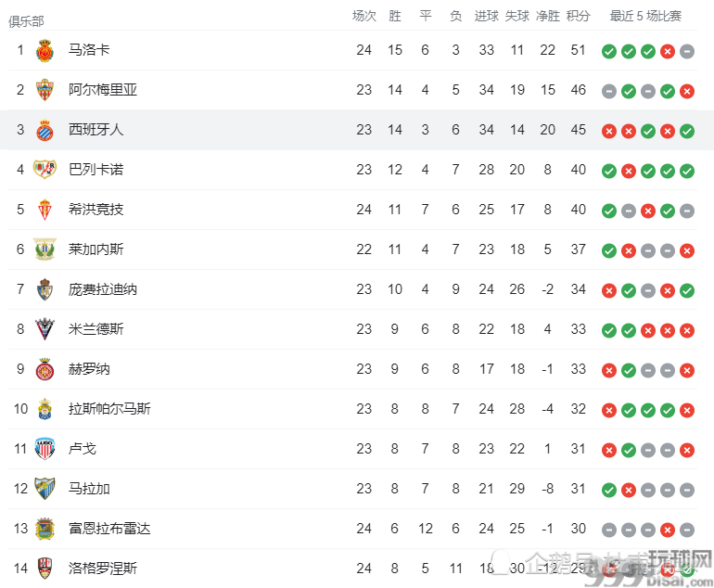714x588 pixels.
Task: Open the 卢戈 team name link
Action: 83,449
